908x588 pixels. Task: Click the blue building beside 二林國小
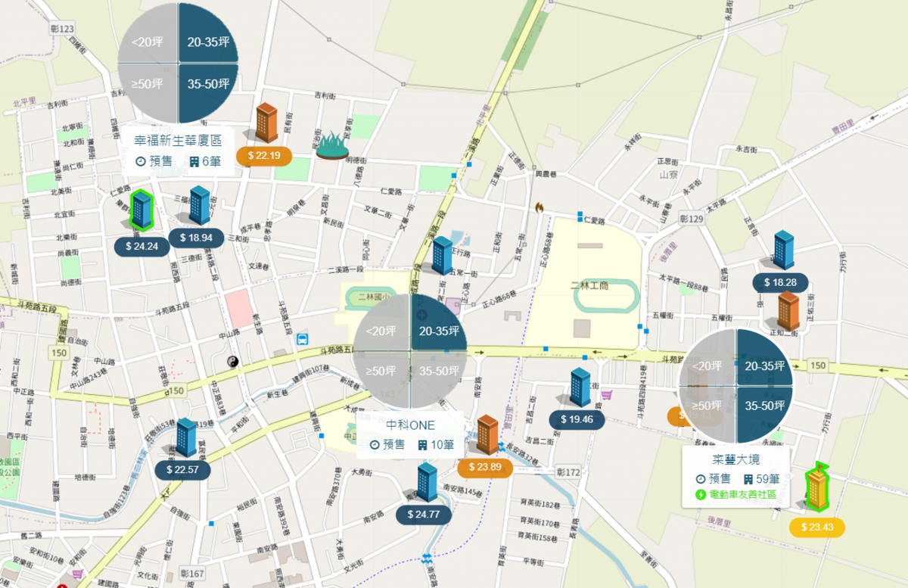pos(442,255)
